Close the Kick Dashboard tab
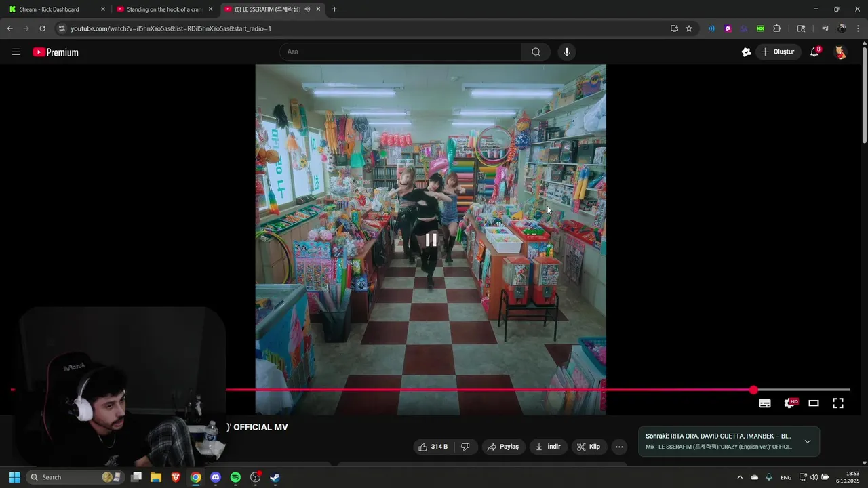 [103, 9]
